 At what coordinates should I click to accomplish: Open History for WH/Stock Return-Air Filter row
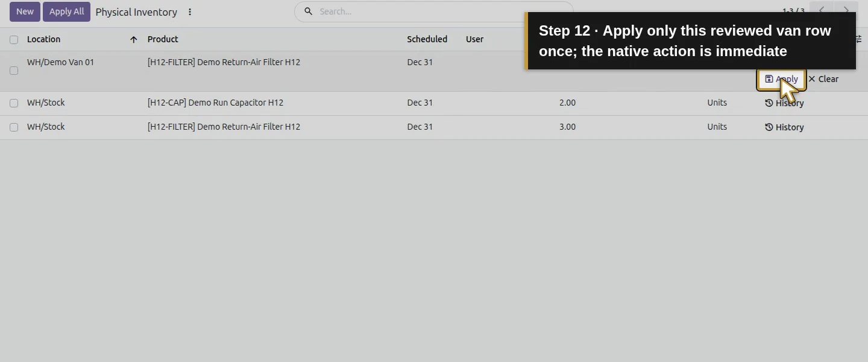point(784,127)
